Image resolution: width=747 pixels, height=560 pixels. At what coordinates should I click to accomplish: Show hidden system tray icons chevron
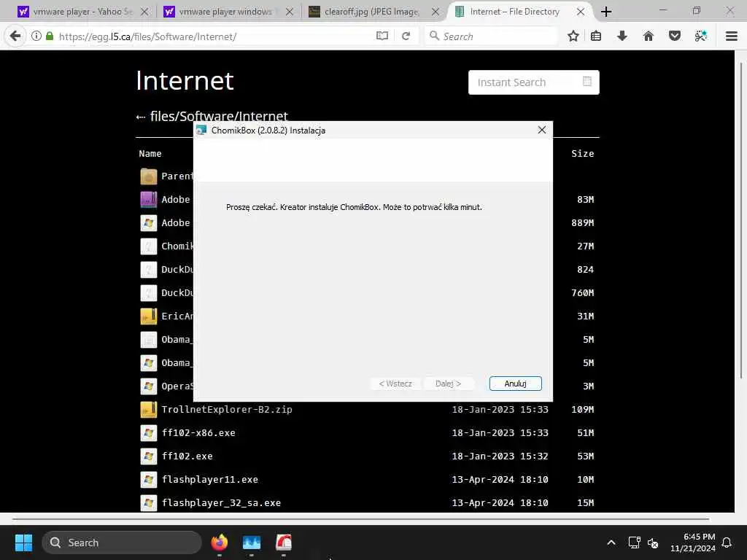pyautogui.click(x=611, y=542)
